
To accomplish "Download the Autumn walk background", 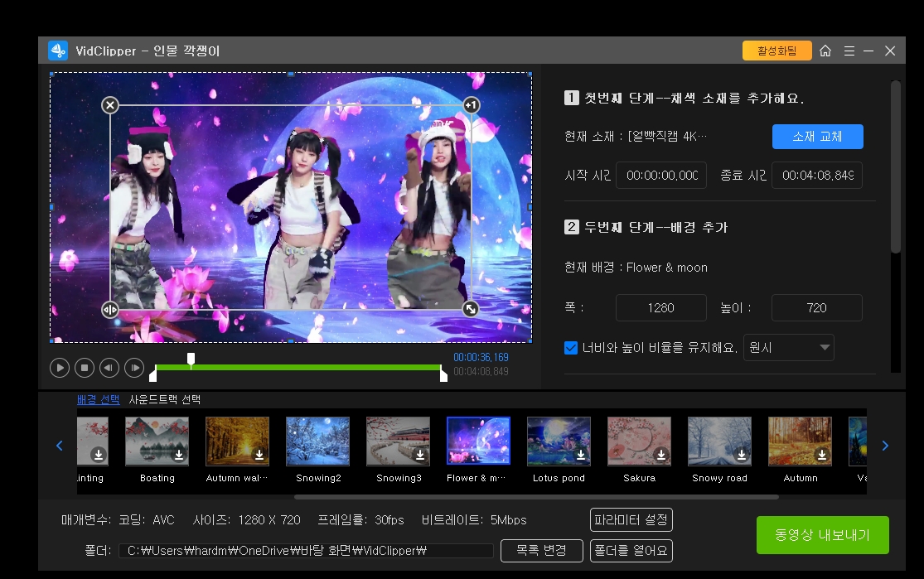I will click(x=259, y=455).
